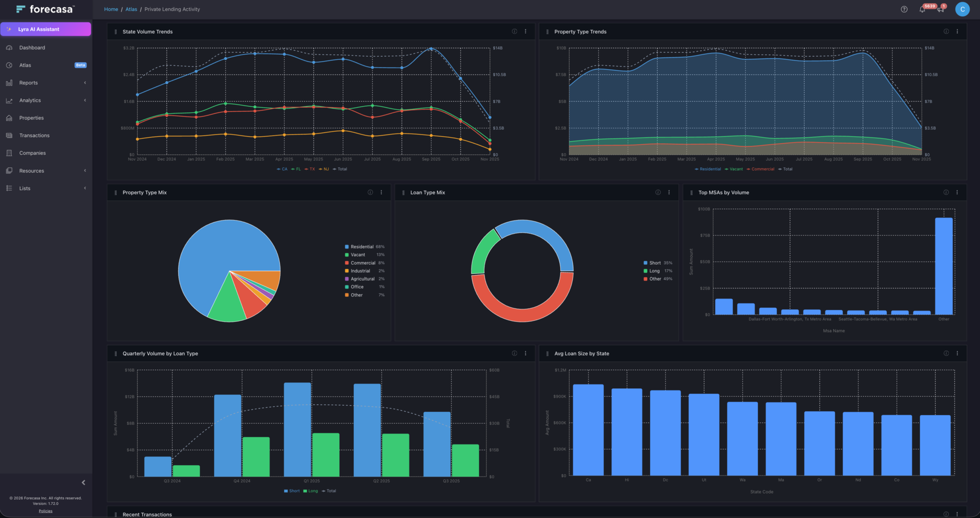980x518 pixels.
Task: Select the Properties sidebar item
Action: [30, 118]
